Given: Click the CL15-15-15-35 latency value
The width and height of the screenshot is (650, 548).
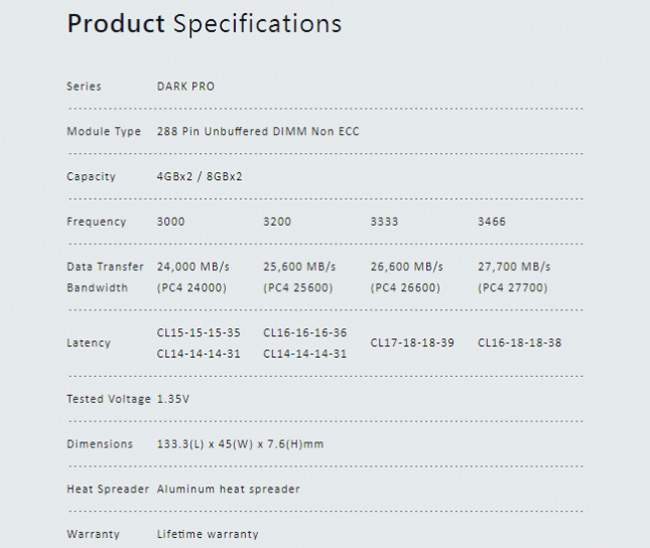Looking at the screenshot, I should pyautogui.click(x=198, y=333).
